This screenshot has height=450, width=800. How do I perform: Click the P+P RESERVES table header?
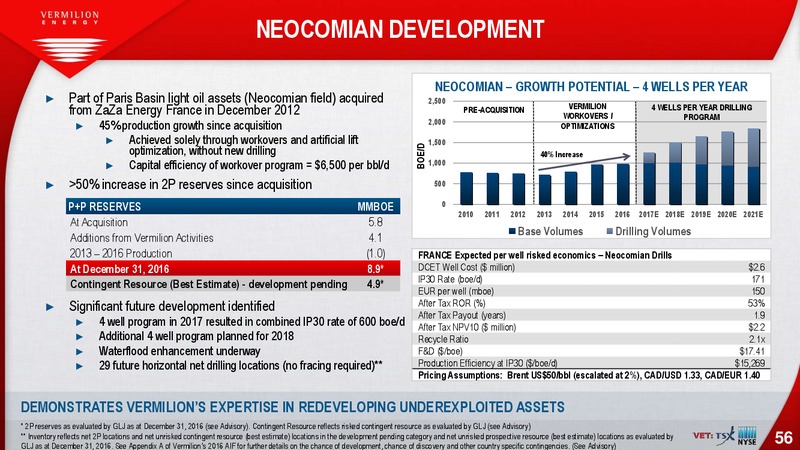point(104,207)
